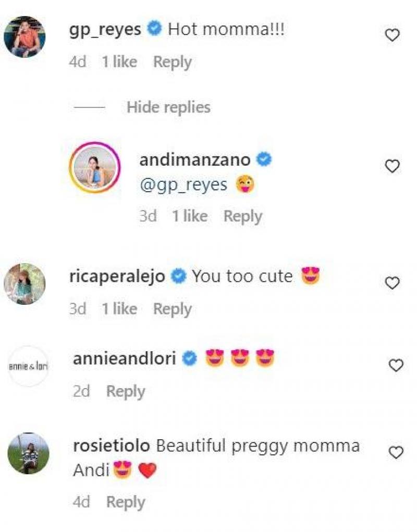417x532 pixels.
Task: Open the annie & lori logo avatar
Action: click(29, 366)
